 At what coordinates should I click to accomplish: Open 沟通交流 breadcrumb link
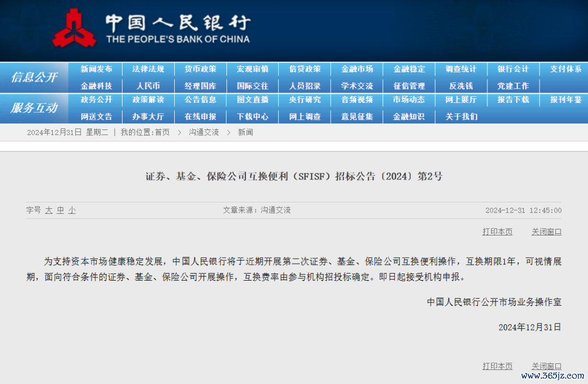204,132
